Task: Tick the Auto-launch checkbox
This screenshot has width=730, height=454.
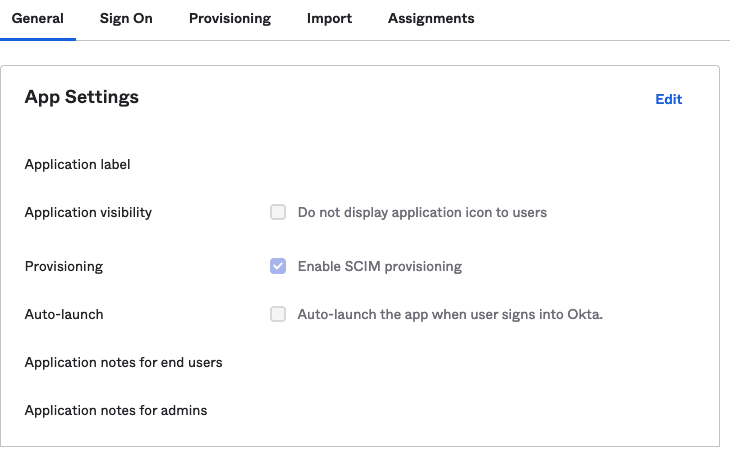Action: (x=278, y=314)
